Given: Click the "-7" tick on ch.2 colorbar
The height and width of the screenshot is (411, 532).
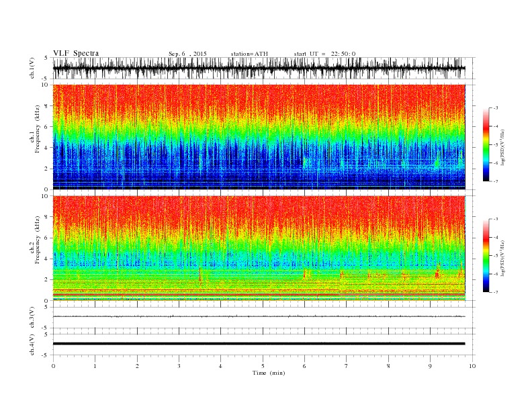Looking at the screenshot, I should (496, 292).
